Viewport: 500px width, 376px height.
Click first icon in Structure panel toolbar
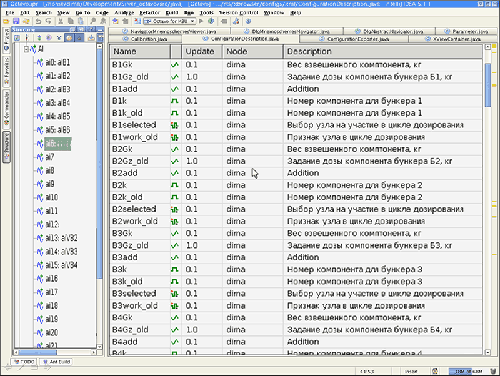(17, 38)
